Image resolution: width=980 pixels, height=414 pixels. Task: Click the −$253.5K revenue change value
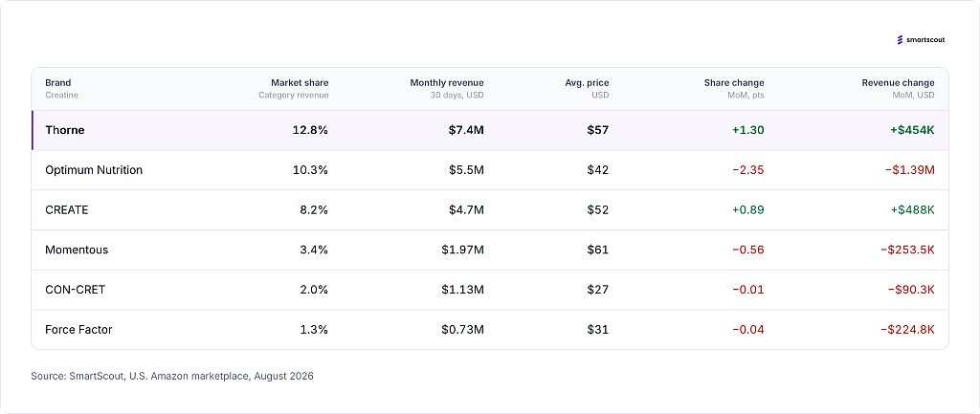point(907,250)
